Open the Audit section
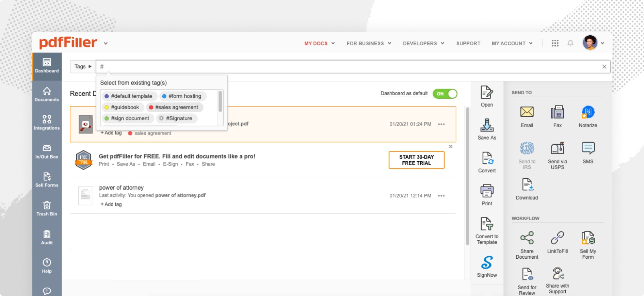Screen dimensions: 644x296 point(47,237)
